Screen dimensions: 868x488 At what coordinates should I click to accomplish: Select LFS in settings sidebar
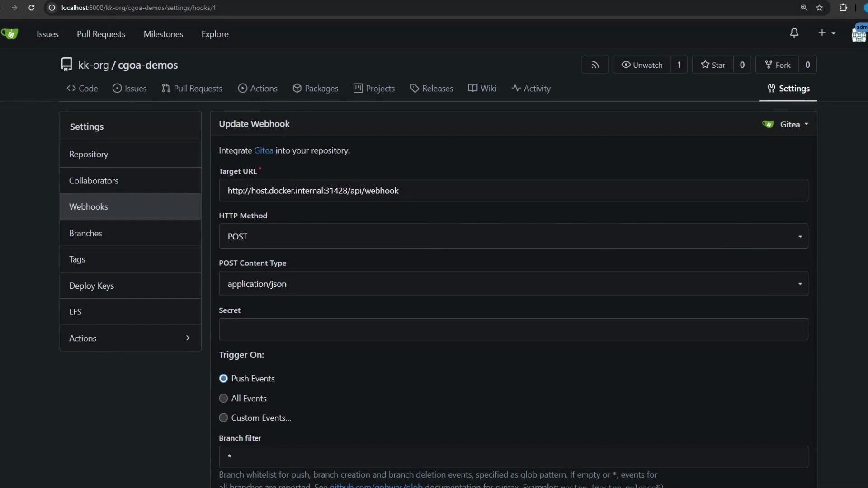130,312
